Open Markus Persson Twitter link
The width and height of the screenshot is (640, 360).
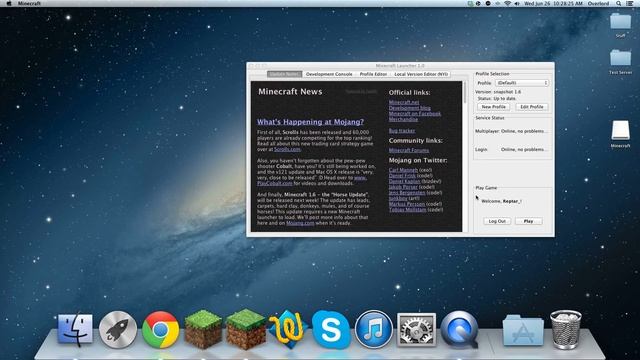pyautogui.click(x=407, y=204)
